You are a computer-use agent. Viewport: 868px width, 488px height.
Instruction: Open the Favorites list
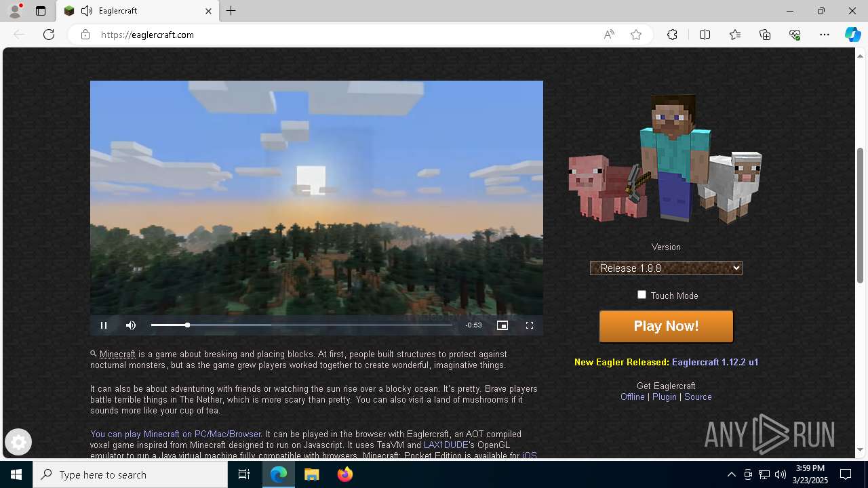735,35
